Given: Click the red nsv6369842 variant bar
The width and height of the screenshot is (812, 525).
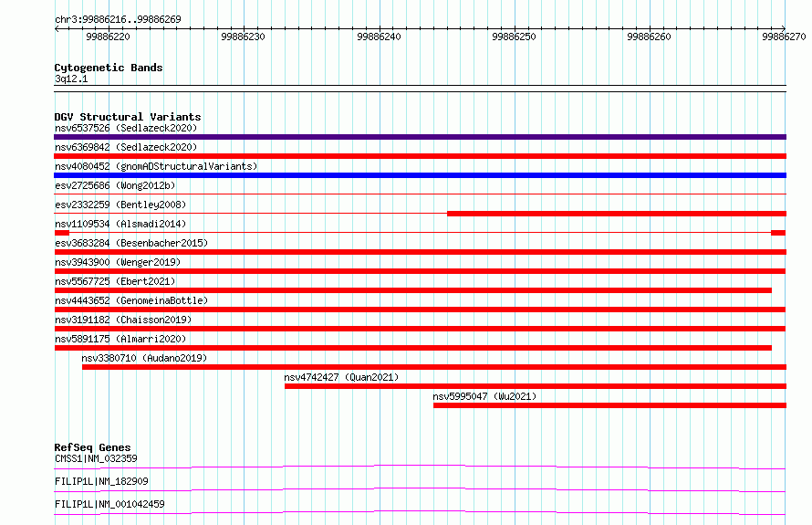Looking at the screenshot, I should (420, 156).
